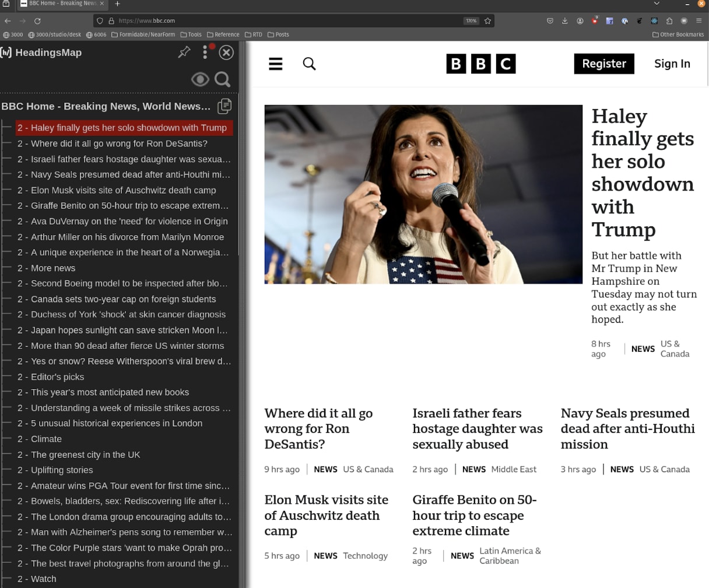Screen dimensions: 709x588
Task: Click the GNOME foot extension icon
Action: coord(640,21)
